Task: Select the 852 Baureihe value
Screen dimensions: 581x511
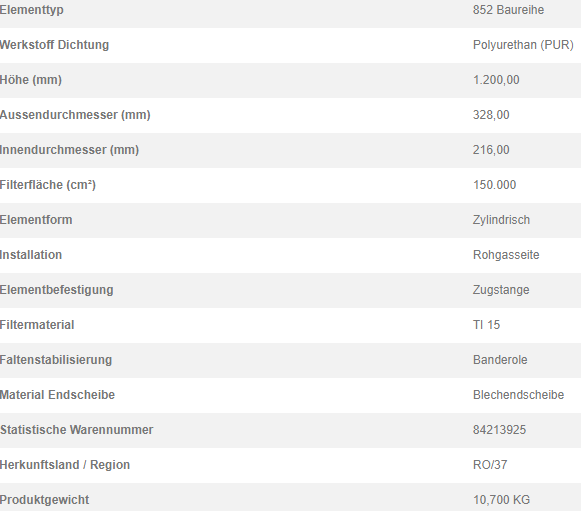Action: pos(508,10)
